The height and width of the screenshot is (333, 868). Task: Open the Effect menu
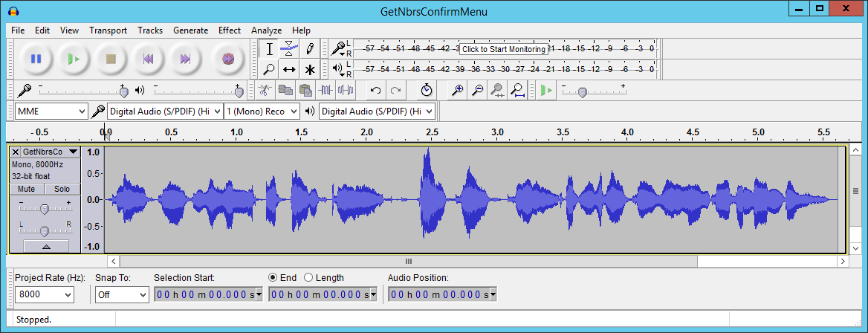point(229,30)
